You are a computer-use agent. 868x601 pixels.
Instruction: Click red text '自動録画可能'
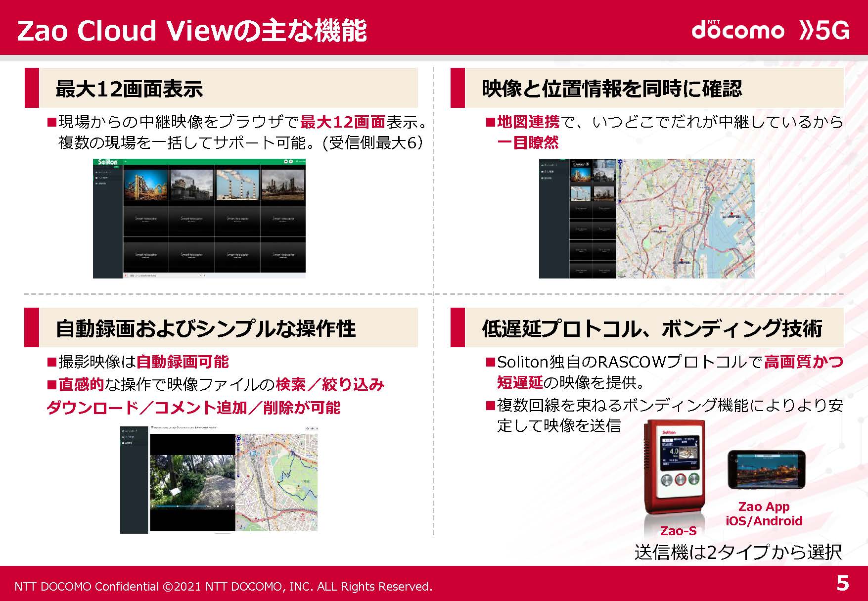tap(183, 362)
